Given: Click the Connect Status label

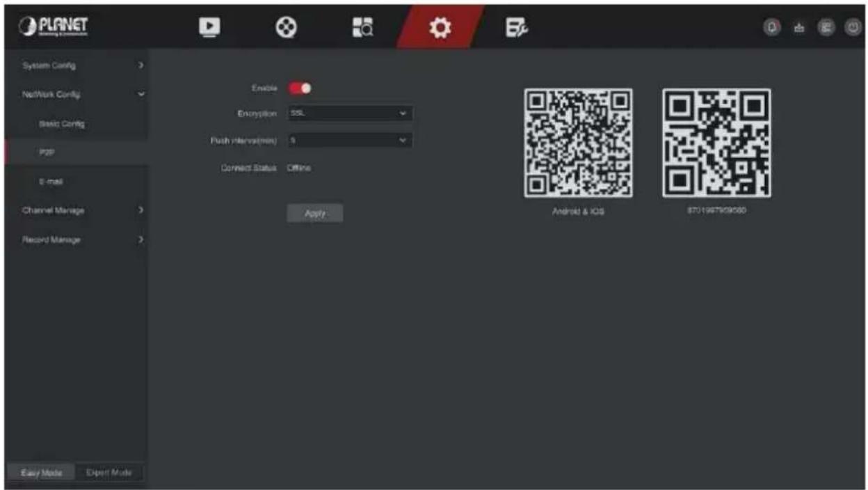Looking at the screenshot, I should 249,168.
